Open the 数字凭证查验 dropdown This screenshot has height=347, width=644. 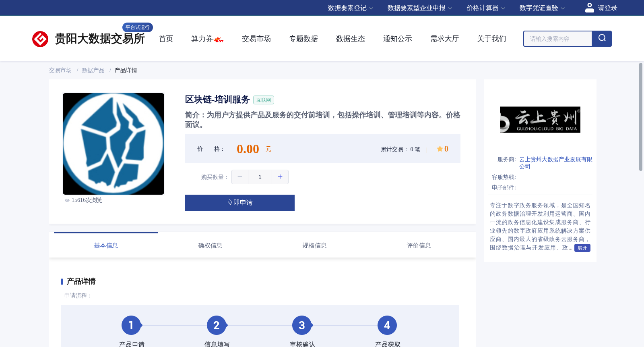click(x=542, y=8)
